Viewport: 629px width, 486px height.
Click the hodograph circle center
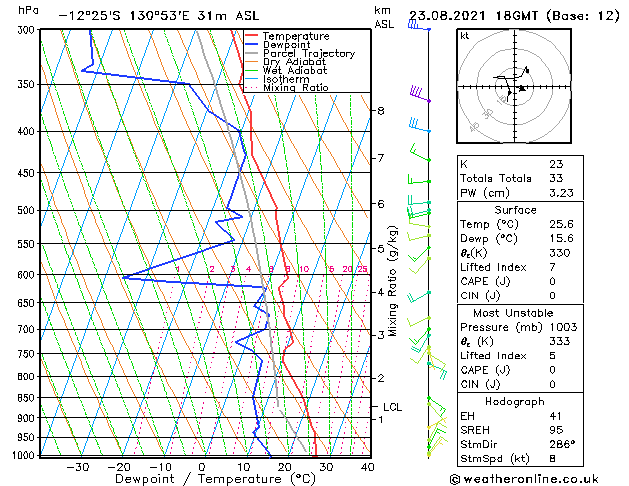(515, 86)
